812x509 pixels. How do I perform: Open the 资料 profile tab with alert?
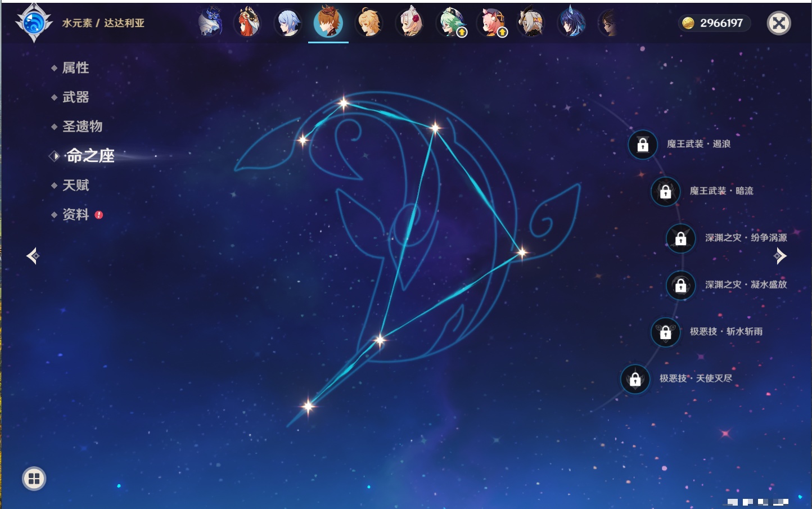[75, 214]
